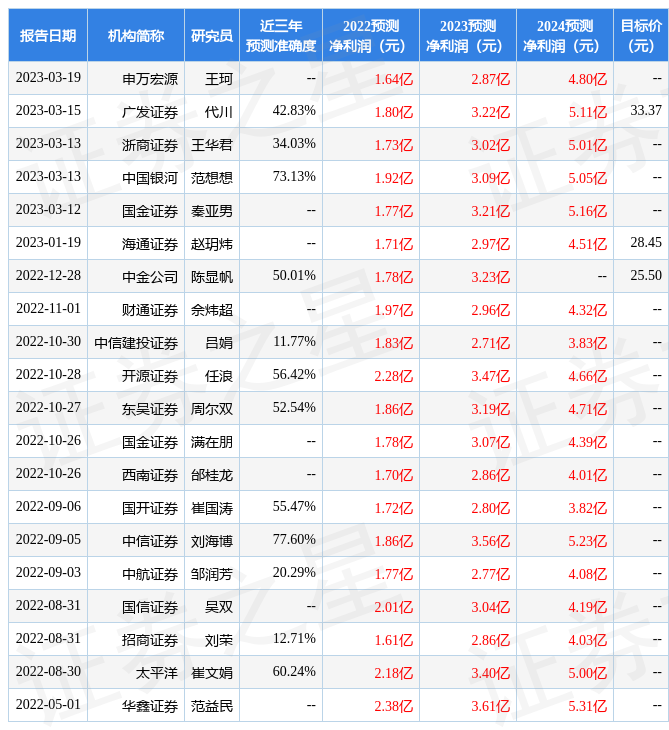Select the 研究员 column header
The width and height of the screenshot is (669, 730).
coord(212,36)
